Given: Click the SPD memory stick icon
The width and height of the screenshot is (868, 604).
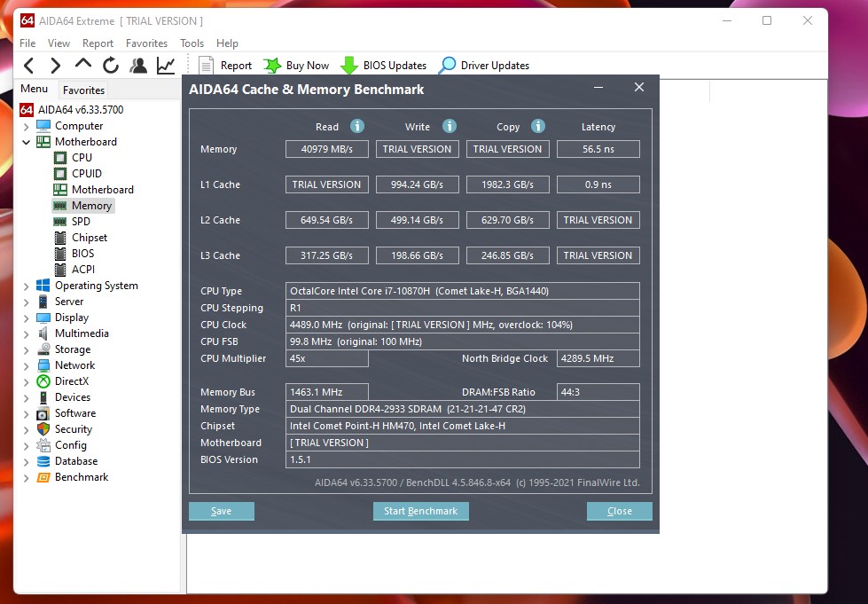Looking at the screenshot, I should (x=59, y=222).
